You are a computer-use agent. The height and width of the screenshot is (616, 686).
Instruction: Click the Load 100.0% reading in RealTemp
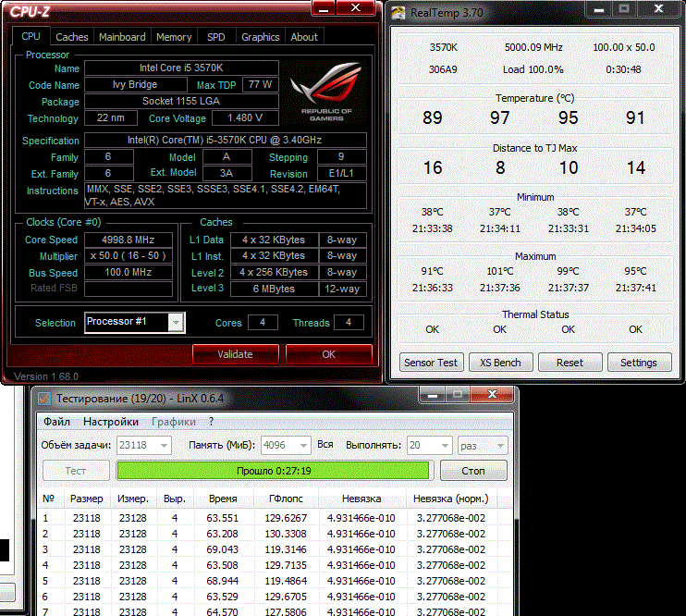pyautogui.click(x=533, y=69)
